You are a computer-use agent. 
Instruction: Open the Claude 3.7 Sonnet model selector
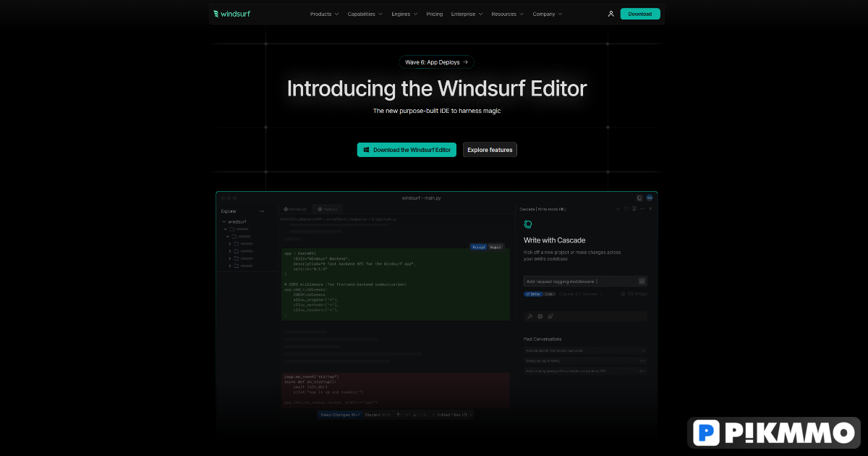point(581,294)
